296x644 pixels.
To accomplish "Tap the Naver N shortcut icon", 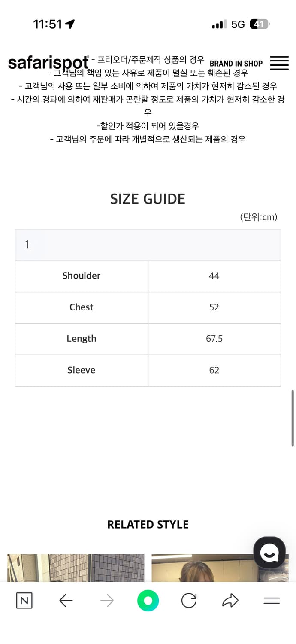I will (24, 601).
